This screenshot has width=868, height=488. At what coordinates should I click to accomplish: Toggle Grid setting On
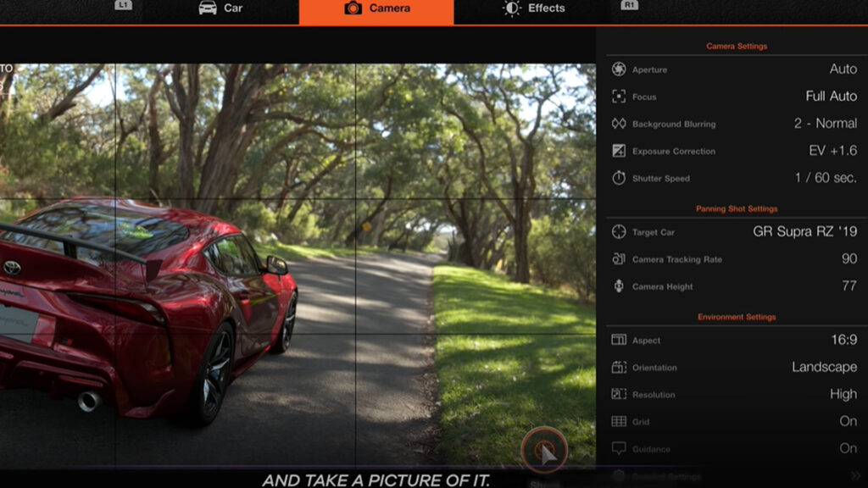pyautogui.click(x=848, y=421)
